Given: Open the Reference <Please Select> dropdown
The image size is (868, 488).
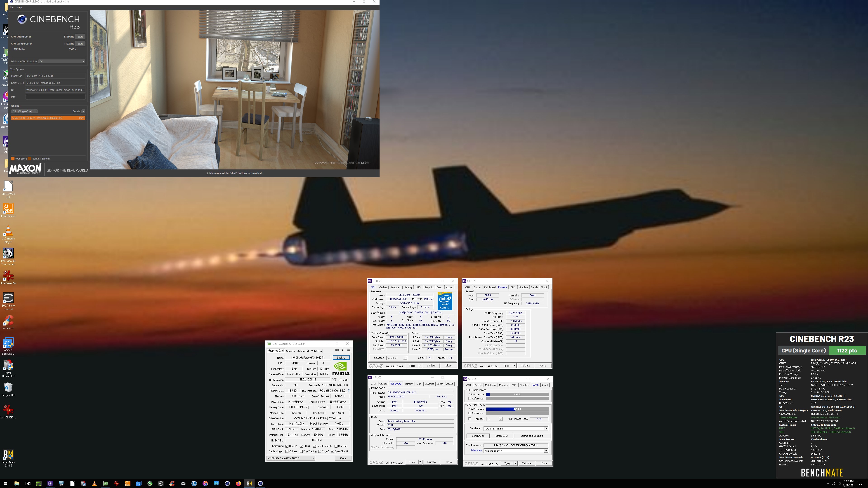Looking at the screenshot, I should [516, 451].
